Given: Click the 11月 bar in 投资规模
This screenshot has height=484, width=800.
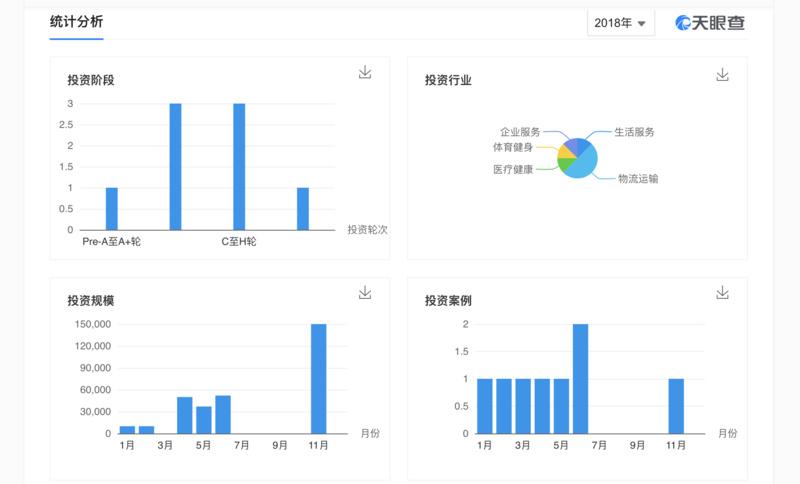Looking at the screenshot, I should [318, 380].
